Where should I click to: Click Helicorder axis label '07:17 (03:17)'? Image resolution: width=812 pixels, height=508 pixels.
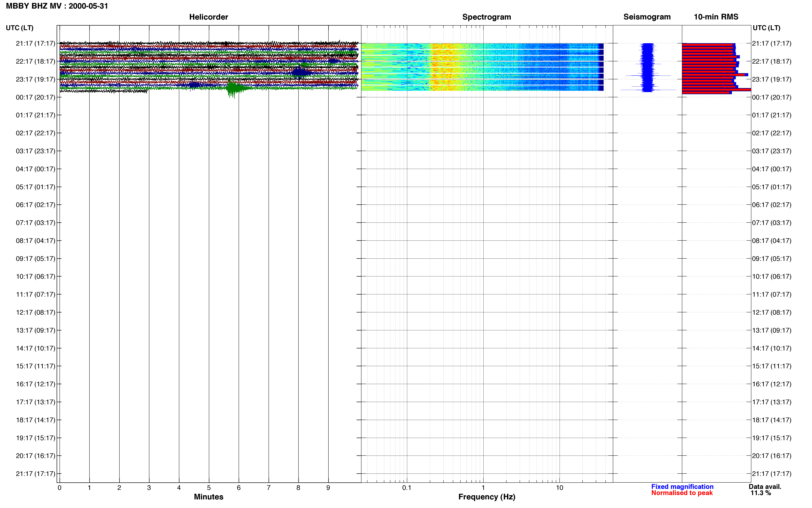coord(35,222)
